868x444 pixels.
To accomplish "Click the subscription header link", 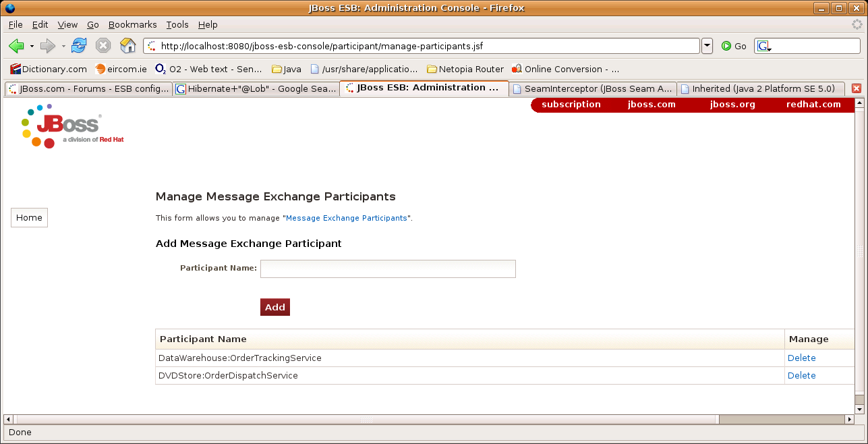I will 571,105.
